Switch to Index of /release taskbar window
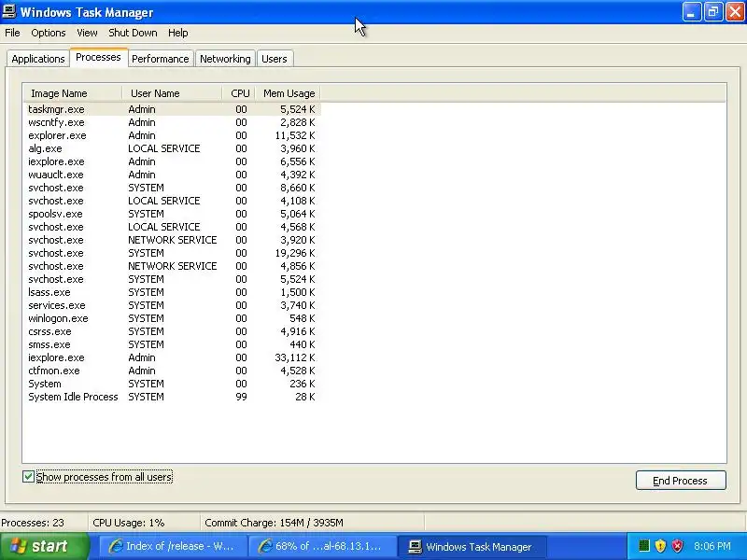The width and height of the screenshot is (747, 560). pos(172,546)
